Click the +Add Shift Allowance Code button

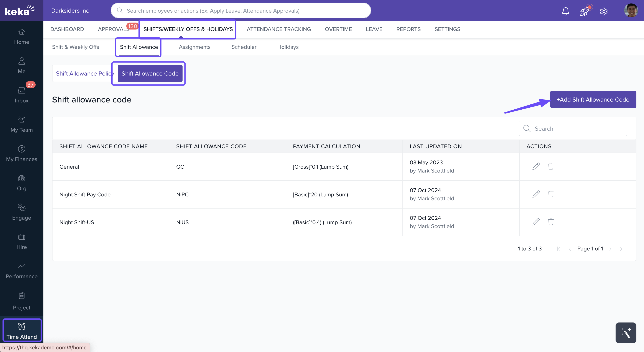pyautogui.click(x=593, y=99)
